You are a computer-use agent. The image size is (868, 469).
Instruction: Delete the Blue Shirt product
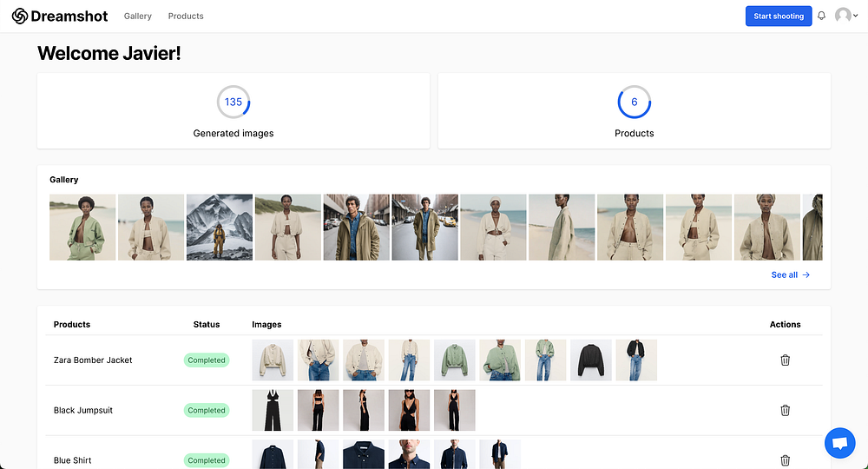coord(785,460)
